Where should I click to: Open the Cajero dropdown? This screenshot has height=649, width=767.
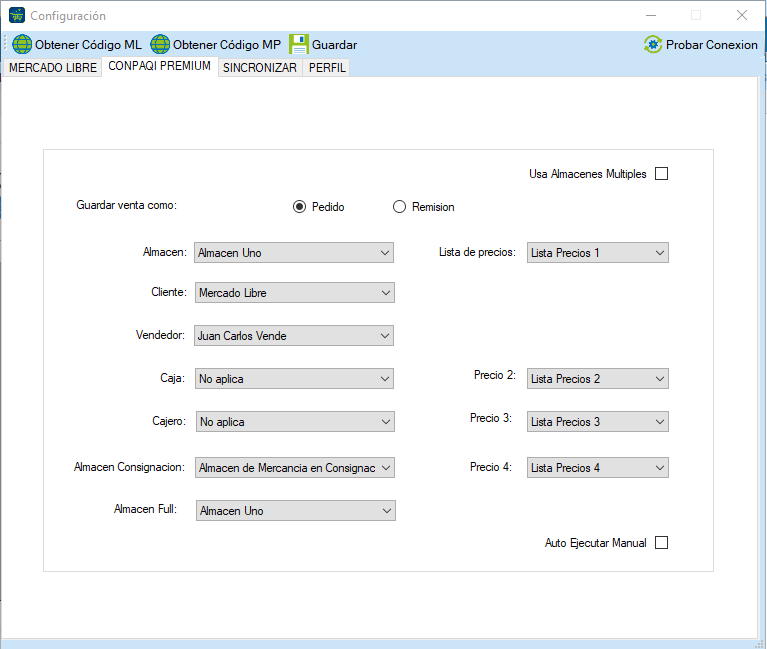295,422
